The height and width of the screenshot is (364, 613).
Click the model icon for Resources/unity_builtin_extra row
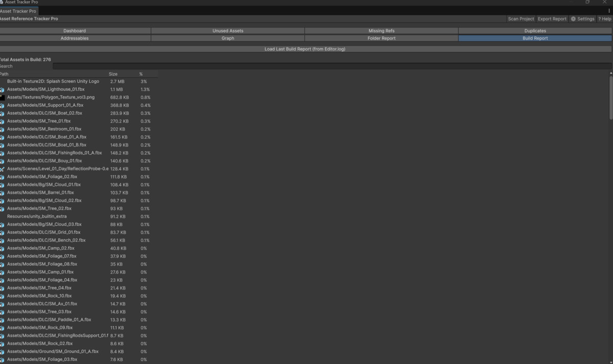(x=3, y=216)
